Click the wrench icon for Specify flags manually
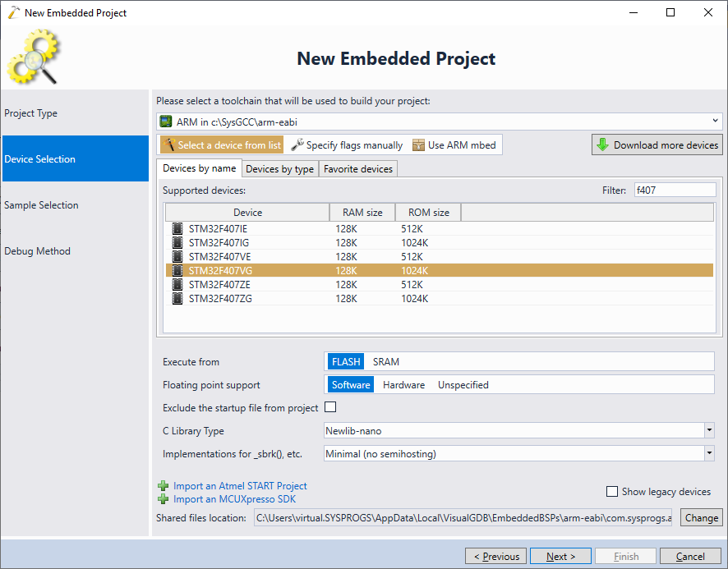This screenshot has width=728, height=569. point(297,145)
